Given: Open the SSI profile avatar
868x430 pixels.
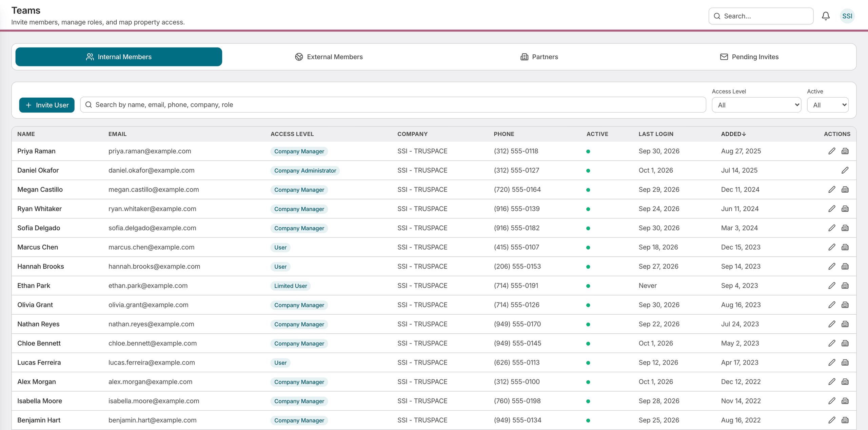Looking at the screenshot, I should point(847,16).
